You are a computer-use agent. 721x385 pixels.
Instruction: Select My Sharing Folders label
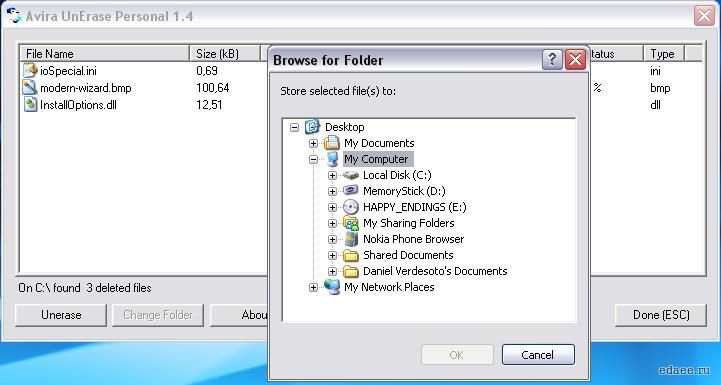click(x=409, y=223)
